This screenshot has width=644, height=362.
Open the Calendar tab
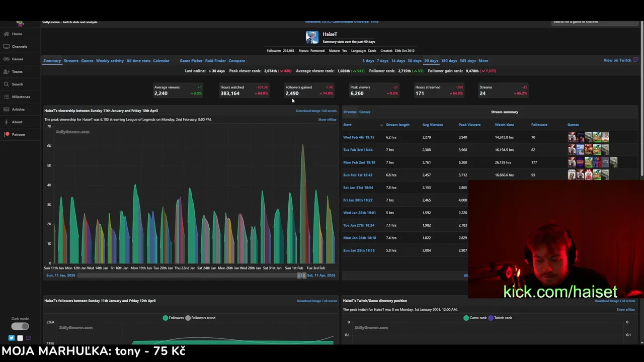[x=161, y=61]
